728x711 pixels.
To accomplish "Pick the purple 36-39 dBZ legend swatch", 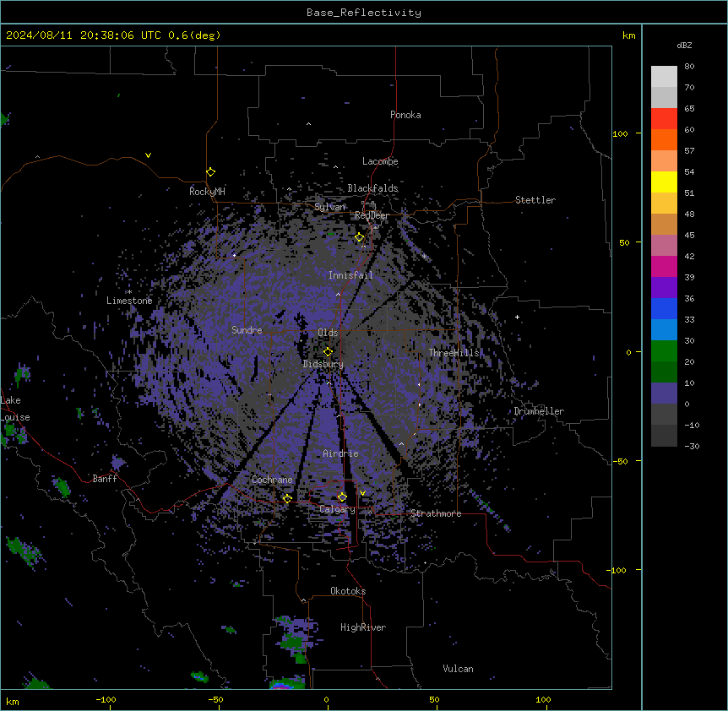I will pos(664,288).
